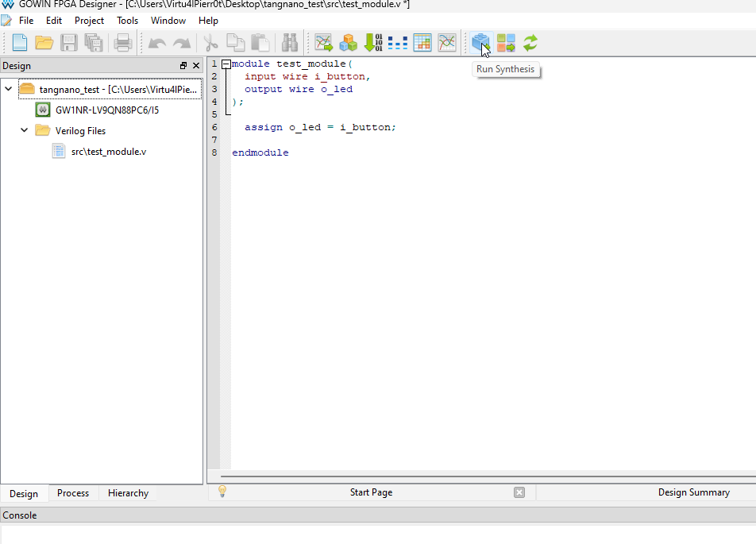Image resolution: width=756 pixels, height=544 pixels.
Task: Open the Help menu
Action: coord(208,21)
